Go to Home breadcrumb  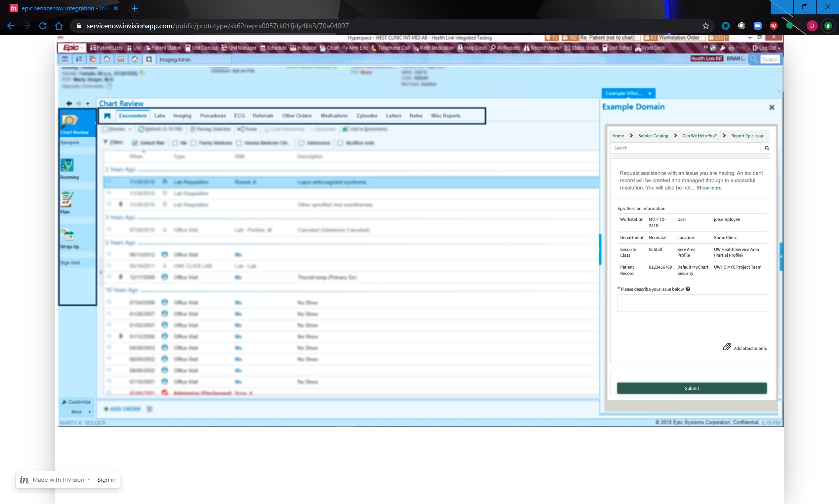coord(618,136)
